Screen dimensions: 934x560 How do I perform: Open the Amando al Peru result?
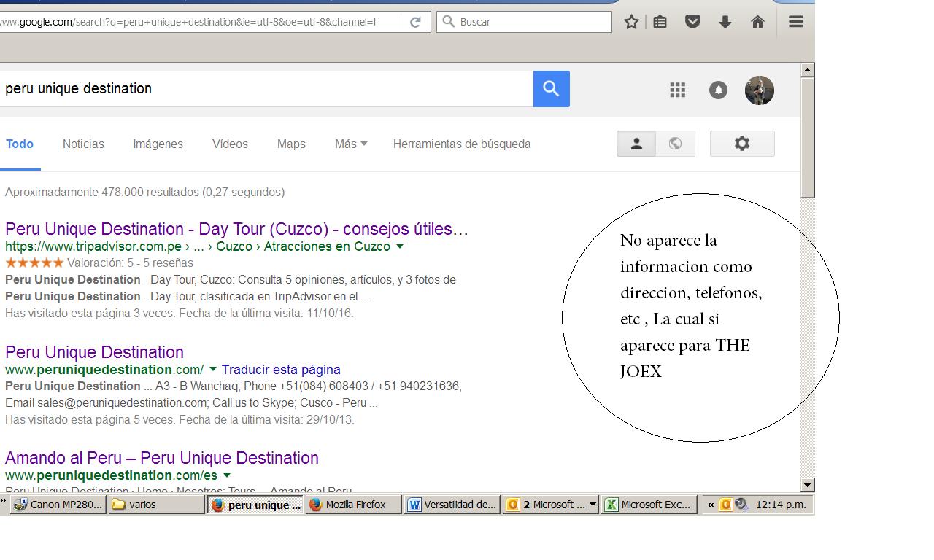pos(162,458)
